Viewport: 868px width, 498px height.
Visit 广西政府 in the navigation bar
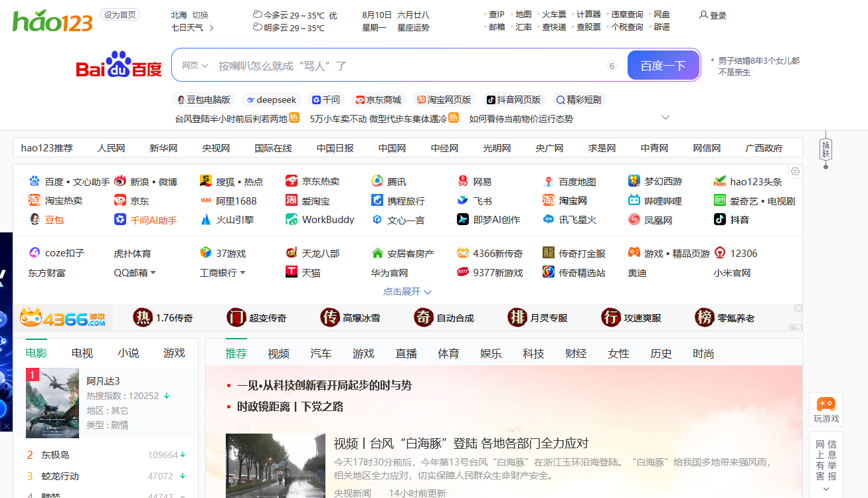pos(763,148)
